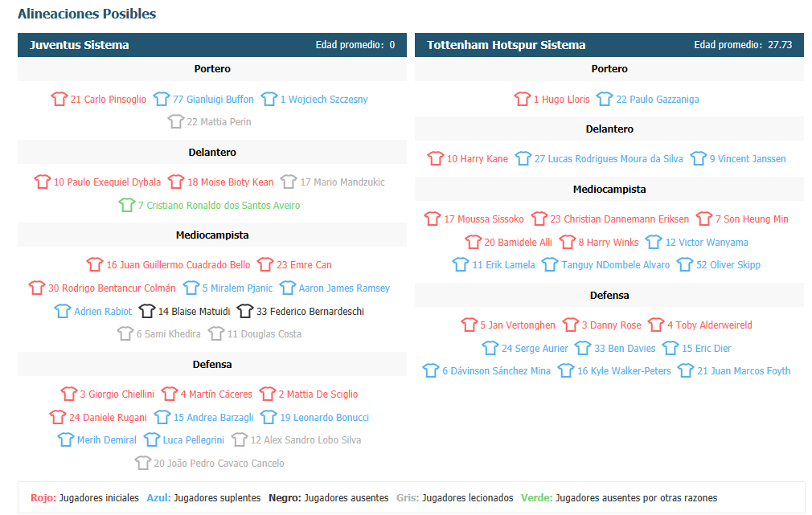Open player link 8 Harry Winks
The height and width of the screenshot is (515, 812).
[609, 242]
